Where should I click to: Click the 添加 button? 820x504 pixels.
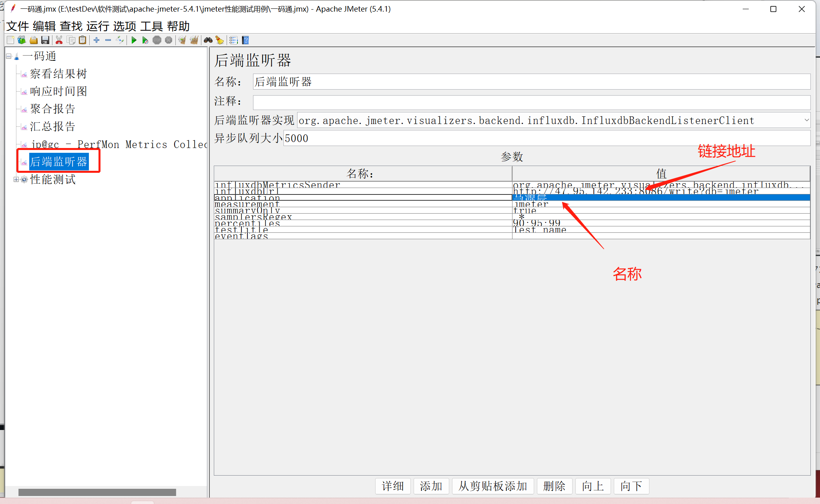431,486
